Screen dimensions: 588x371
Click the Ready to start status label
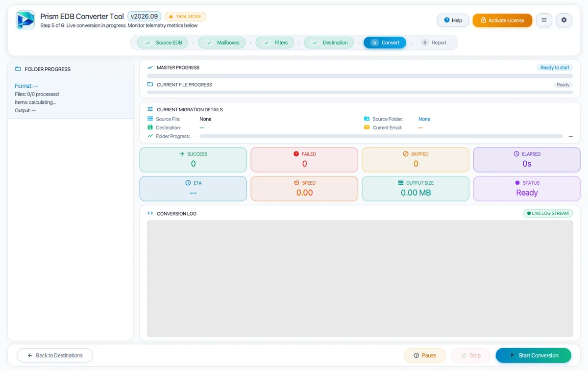click(555, 68)
